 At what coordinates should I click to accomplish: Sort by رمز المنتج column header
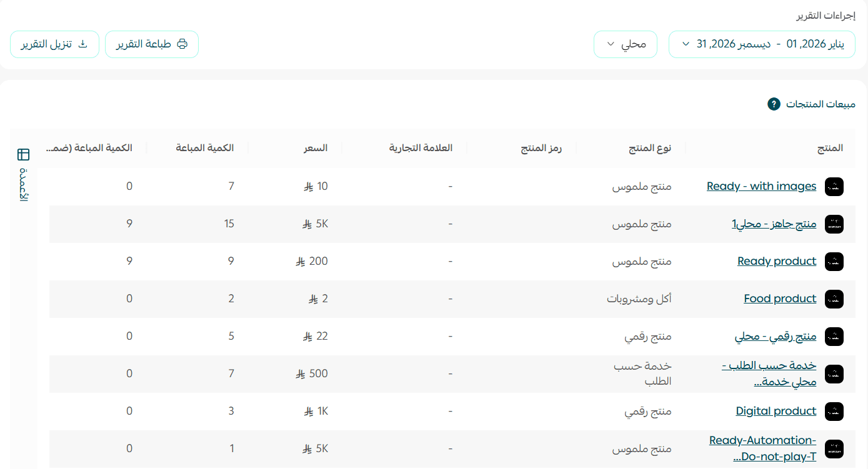(542, 148)
